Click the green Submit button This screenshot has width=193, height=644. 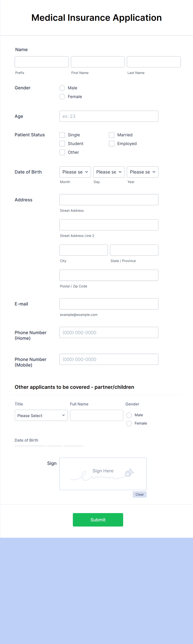(98, 520)
